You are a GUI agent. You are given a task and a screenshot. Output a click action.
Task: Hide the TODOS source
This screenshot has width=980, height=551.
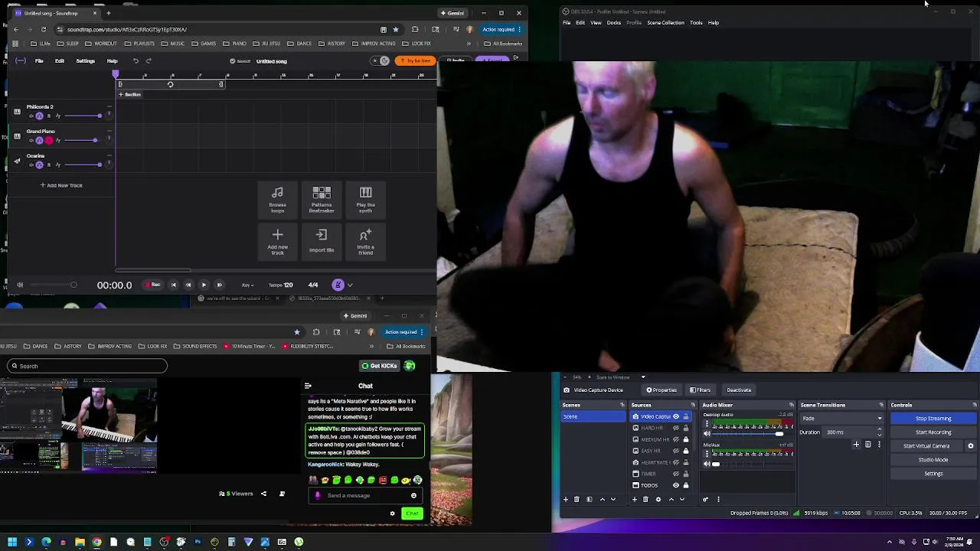[x=676, y=485]
